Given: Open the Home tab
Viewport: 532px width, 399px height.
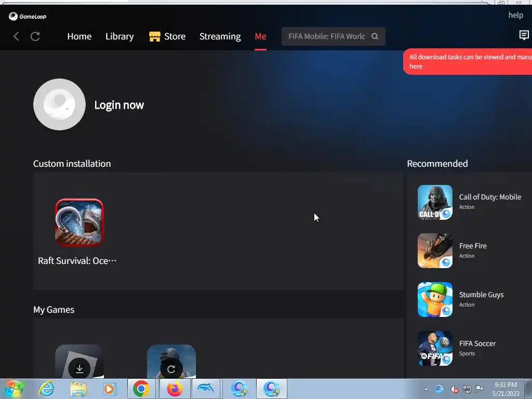Looking at the screenshot, I should click(79, 36).
